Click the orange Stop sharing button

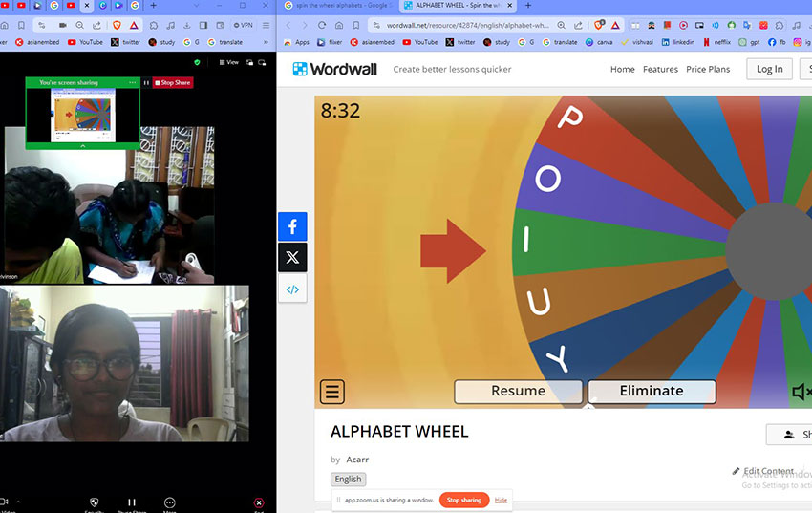click(464, 500)
